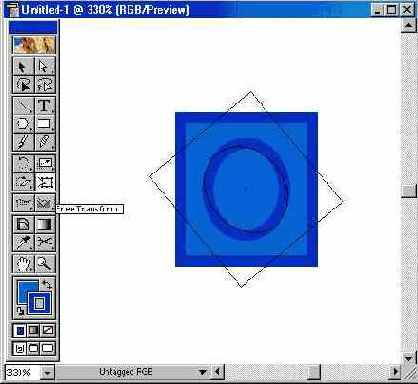The width and height of the screenshot is (418, 384).
Task: Select the white arrow Direct Selection tool
Action: click(45, 66)
